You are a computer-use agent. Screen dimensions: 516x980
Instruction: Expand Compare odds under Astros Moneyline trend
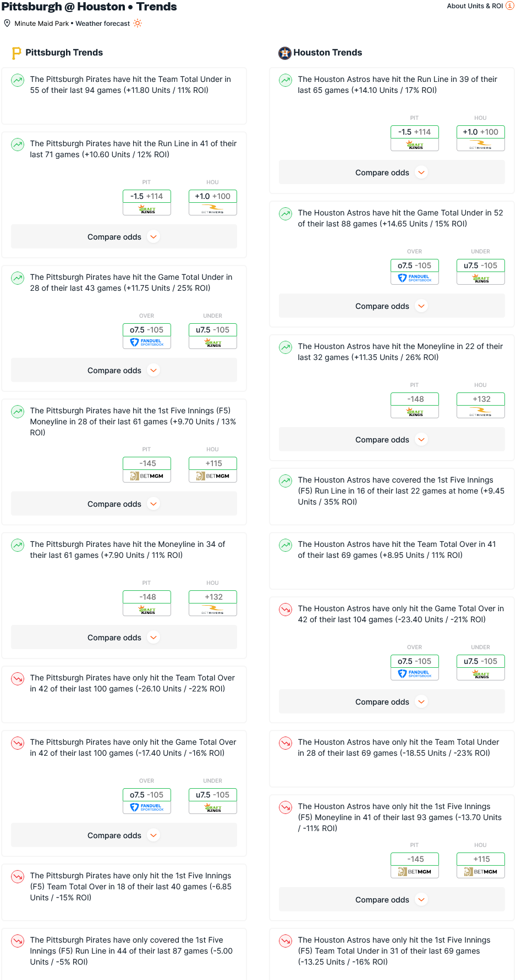pos(392,440)
